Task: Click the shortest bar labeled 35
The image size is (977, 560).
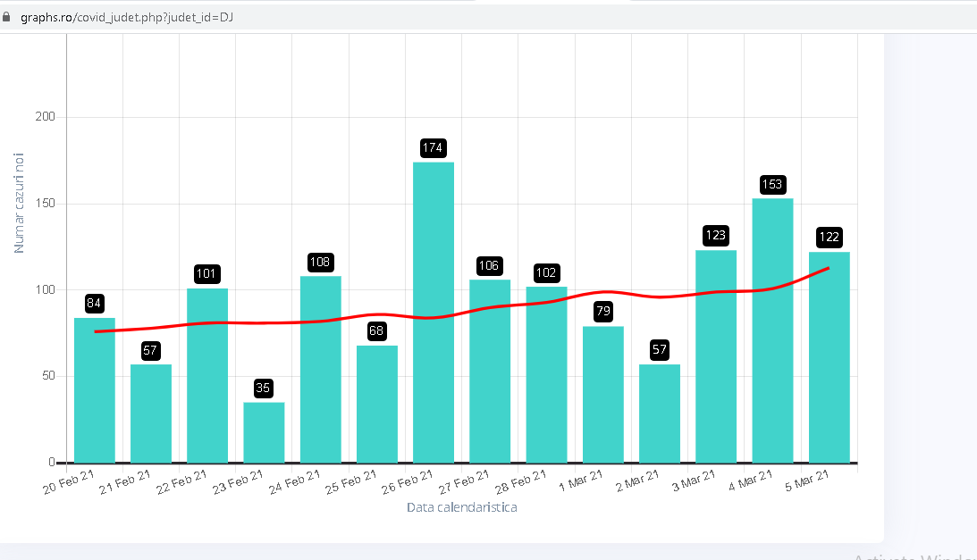Action: click(264, 432)
